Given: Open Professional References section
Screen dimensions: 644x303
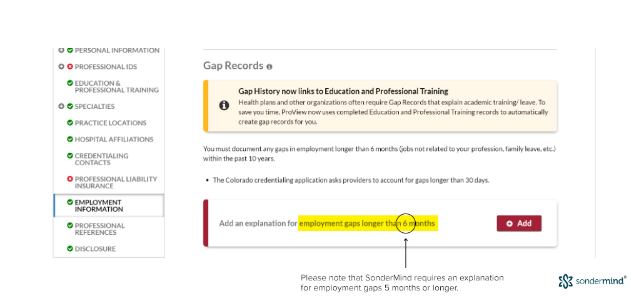Looking at the screenshot, I should 100,229.
